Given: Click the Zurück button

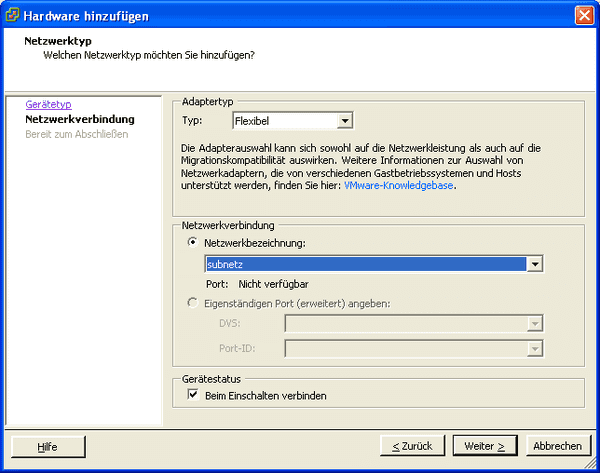Looking at the screenshot, I should [412, 446].
